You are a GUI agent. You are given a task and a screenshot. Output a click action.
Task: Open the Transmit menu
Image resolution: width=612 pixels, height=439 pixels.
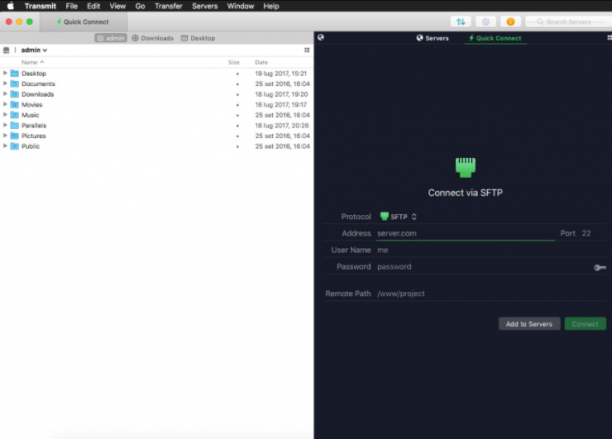click(40, 6)
